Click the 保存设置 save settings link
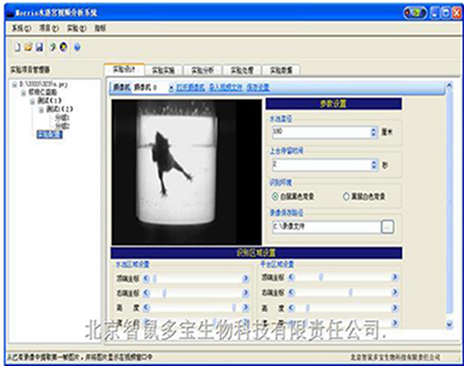The width and height of the screenshot is (464, 366). [x=258, y=87]
